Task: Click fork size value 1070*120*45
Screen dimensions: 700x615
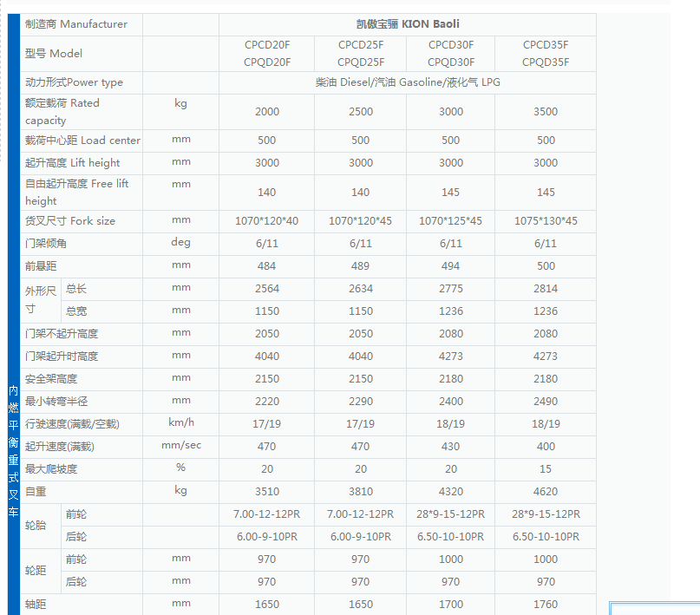Action: pyautogui.click(x=360, y=221)
